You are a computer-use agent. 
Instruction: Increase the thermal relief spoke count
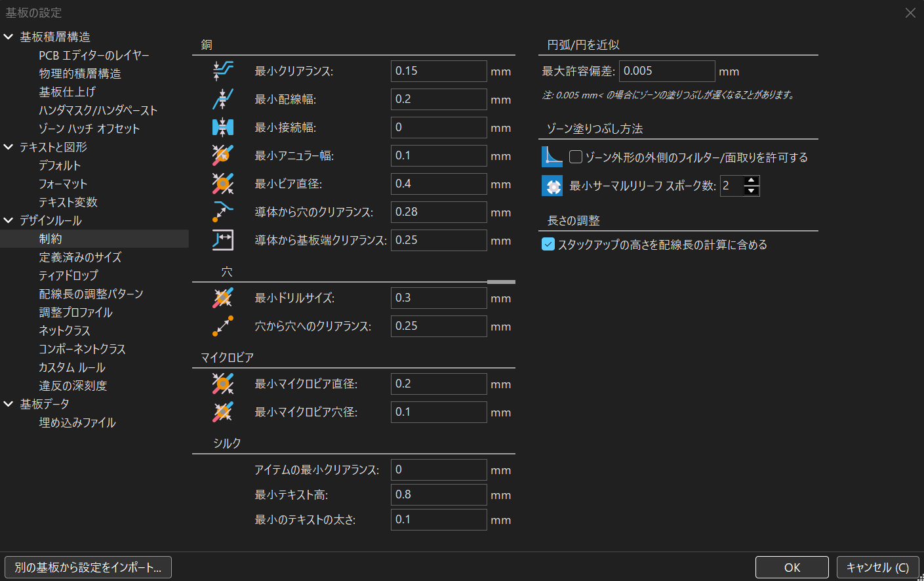click(752, 180)
